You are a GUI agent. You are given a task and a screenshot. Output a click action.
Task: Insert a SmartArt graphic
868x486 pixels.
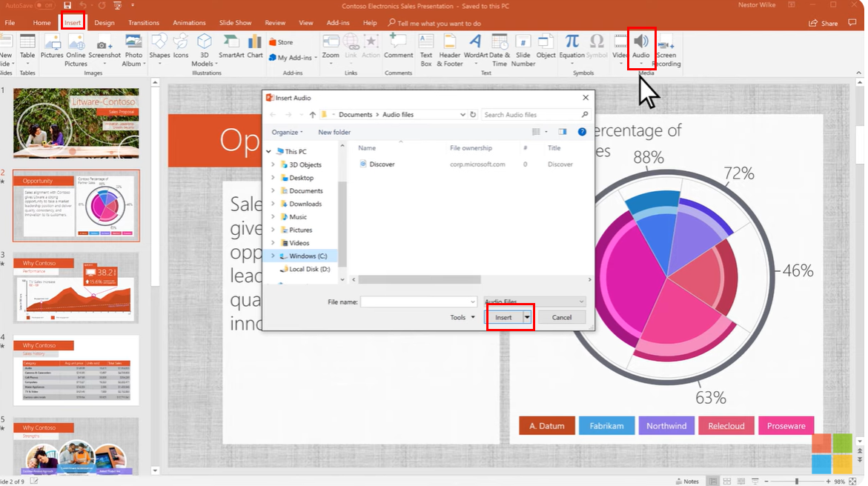[231, 47]
